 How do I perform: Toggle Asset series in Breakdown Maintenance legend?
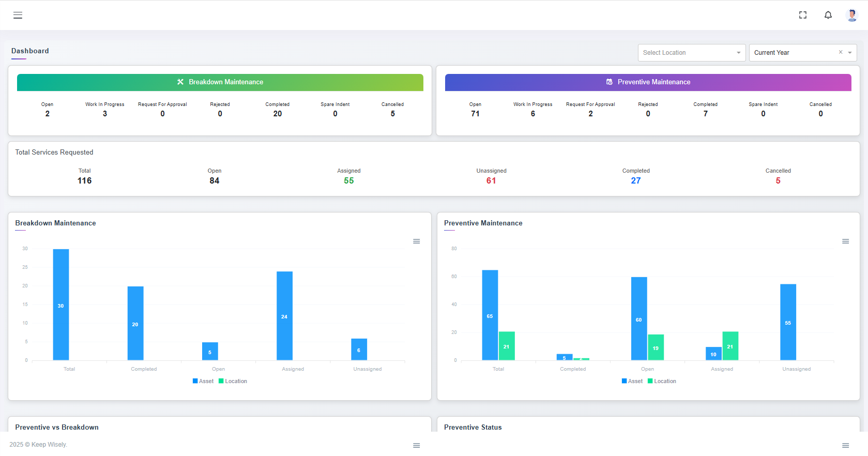point(203,382)
